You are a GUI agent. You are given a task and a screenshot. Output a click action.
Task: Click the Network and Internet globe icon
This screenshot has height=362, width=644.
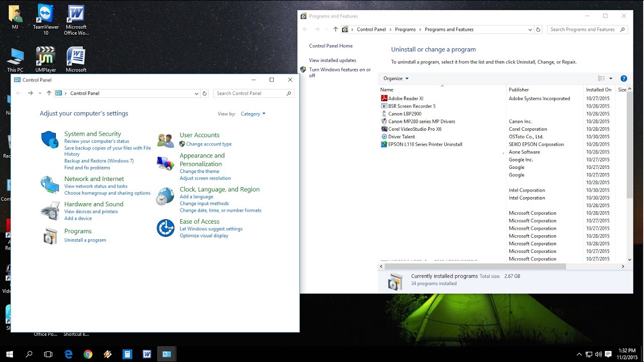click(50, 185)
